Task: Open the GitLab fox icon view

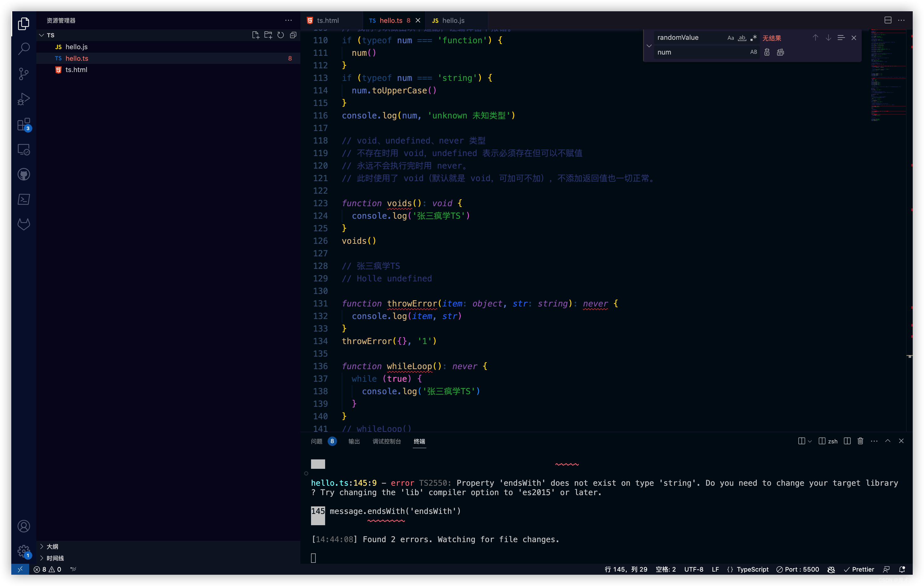Action: click(24, 224)
